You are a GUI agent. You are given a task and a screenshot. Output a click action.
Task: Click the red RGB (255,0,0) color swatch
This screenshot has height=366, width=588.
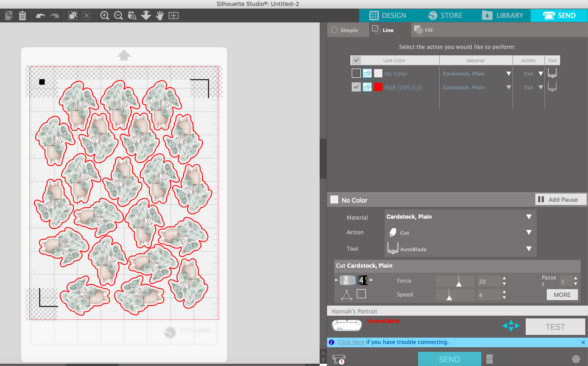tap(378, 87)
